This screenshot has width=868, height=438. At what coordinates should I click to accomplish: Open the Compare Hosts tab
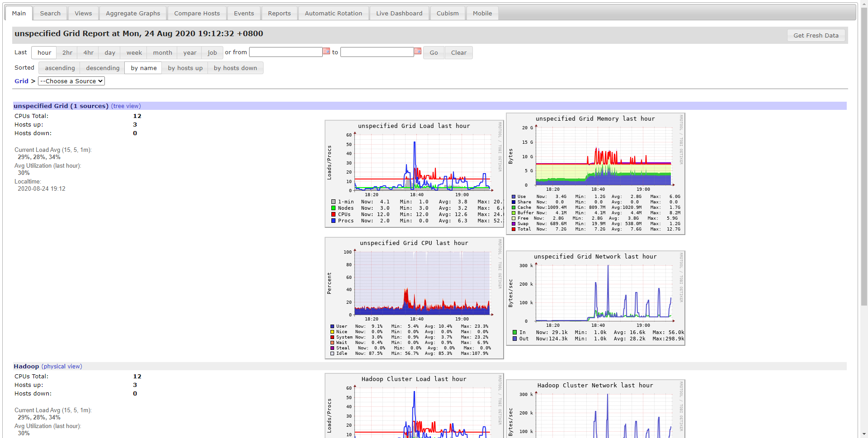point(197,14)
